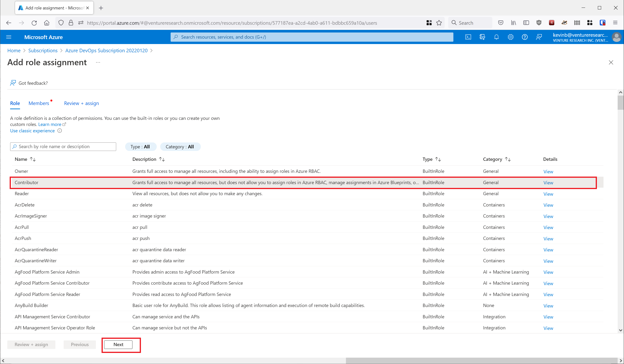
Task: Switch to the Members tab
Action: (x=39, y=103)
